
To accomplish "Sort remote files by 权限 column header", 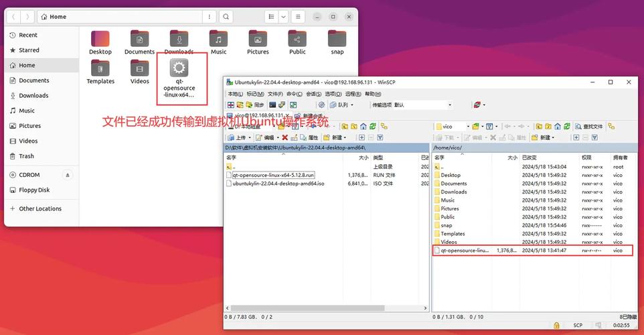I will click(x=594, y=157).
